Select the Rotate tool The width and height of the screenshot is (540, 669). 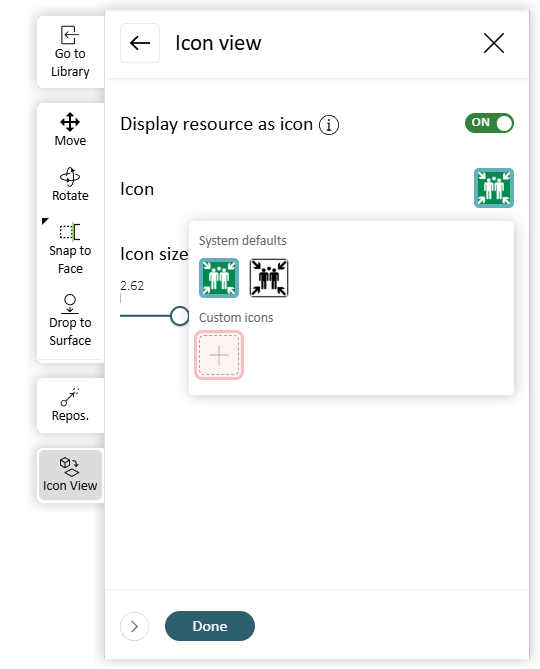click(70, 184)
